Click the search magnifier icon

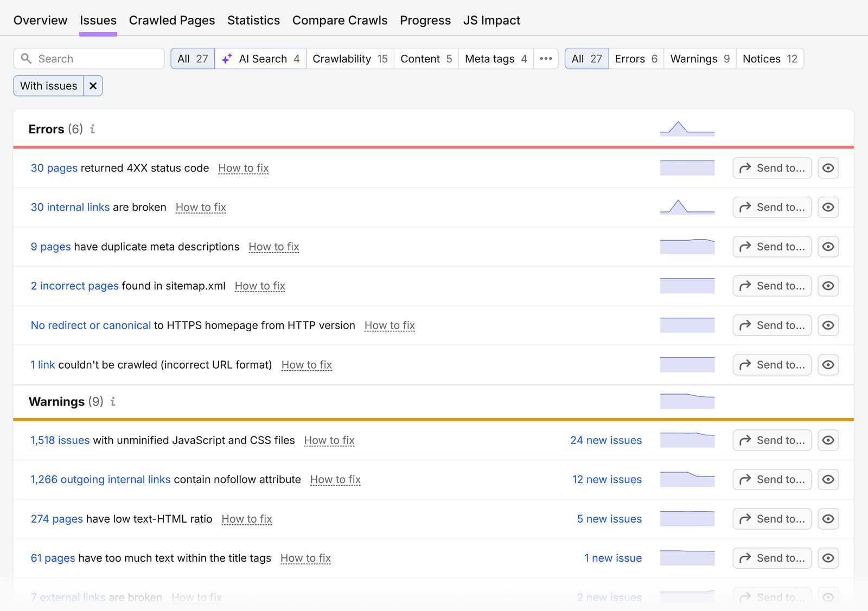tap(26, 58)
